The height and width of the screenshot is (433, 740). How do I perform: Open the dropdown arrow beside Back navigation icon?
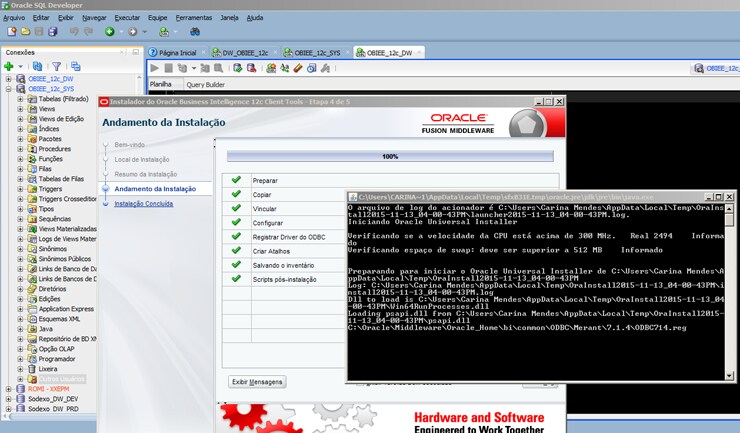[x=121, y=32]
